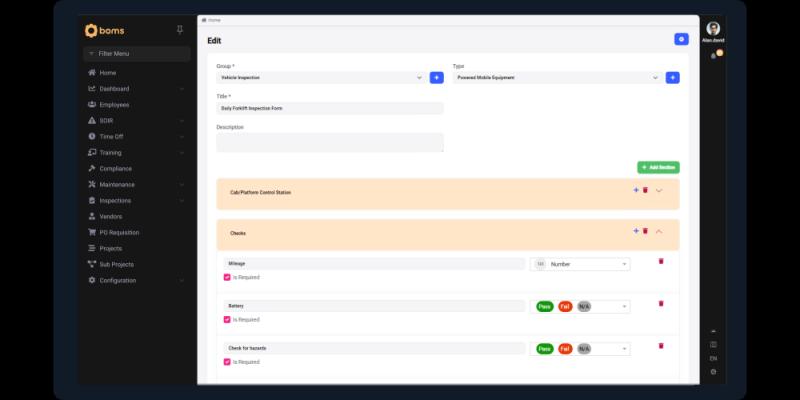Delete the Mileage field row
The height and width of the screenshot is (400, 800).
tap(660, 262)
